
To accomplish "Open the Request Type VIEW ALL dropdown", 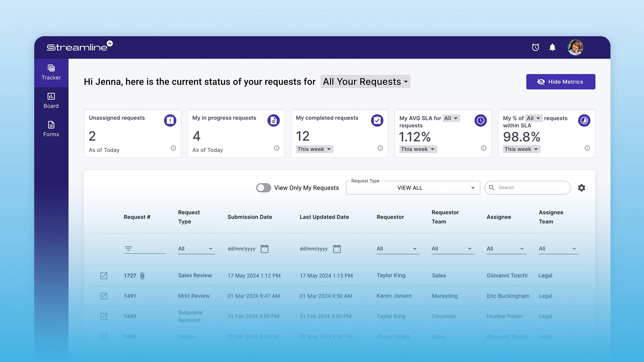I will tap(413, 188).
